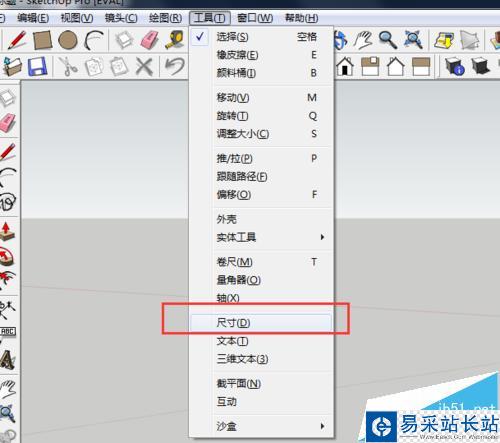Screen dimensions: 500x443
Task: Choose 尺寸(D) from the tools menu
Action: point(261,323)
